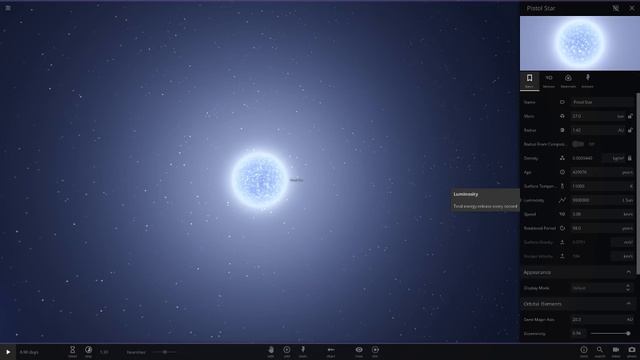
Task: Edit the Name field containing Pistol Star
Action: click(602, 102)
